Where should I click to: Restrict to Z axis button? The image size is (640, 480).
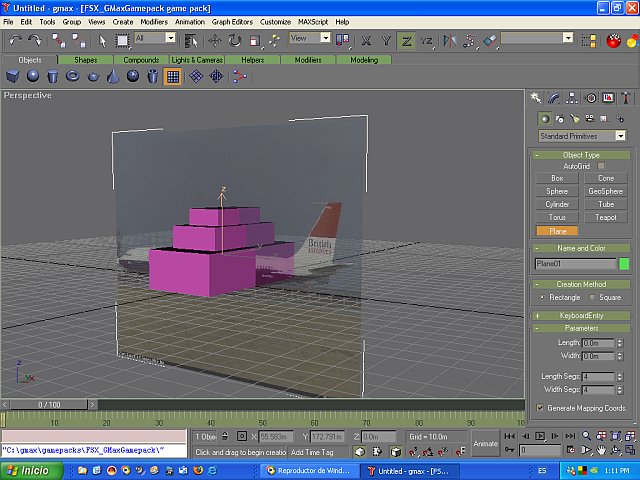[x=406, y=40]
